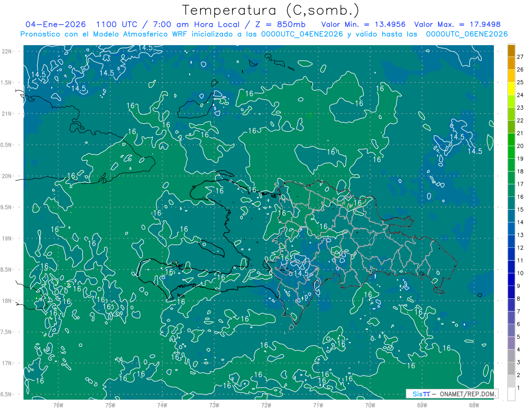
Task: Click color scale label '20'
Action: coord(520,146)
